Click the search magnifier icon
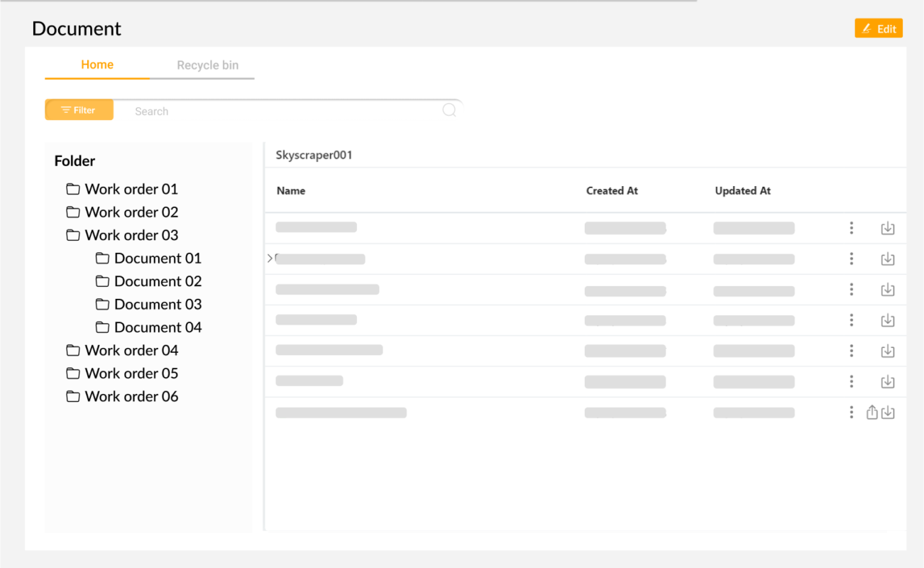 (x=449, y=110)
